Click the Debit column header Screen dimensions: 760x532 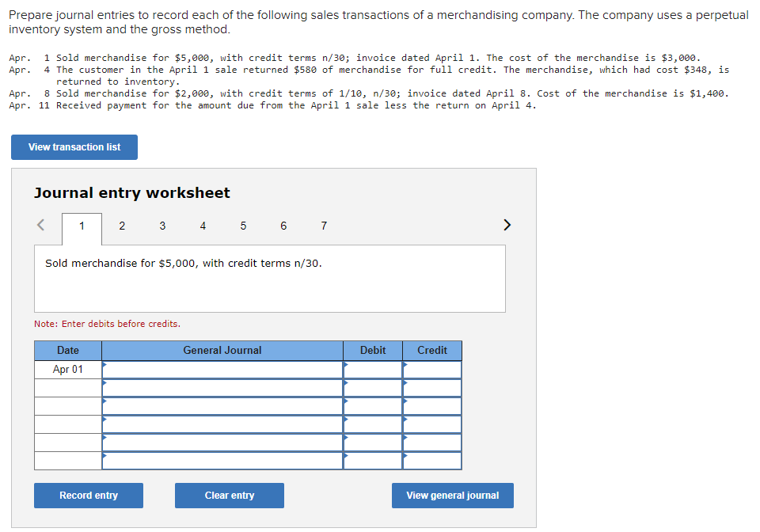373,350
